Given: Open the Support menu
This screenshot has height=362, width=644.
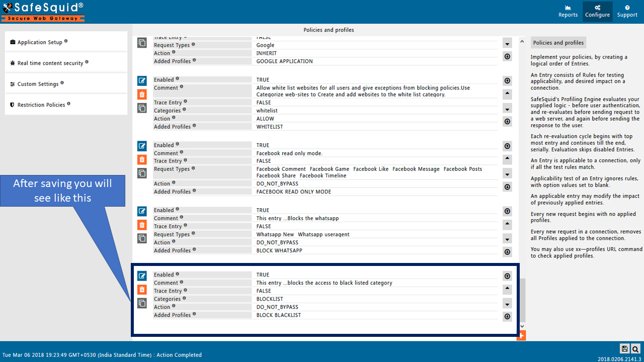Looking at the screenshot, I should click(627, 12).
